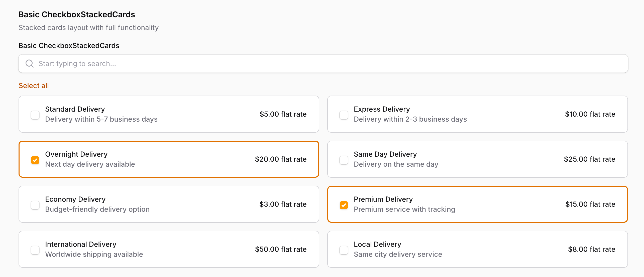Click Budget-friendly delivery option description
Image resolution: width=644 pixels, height=277 pixels.
pos(97,209)
